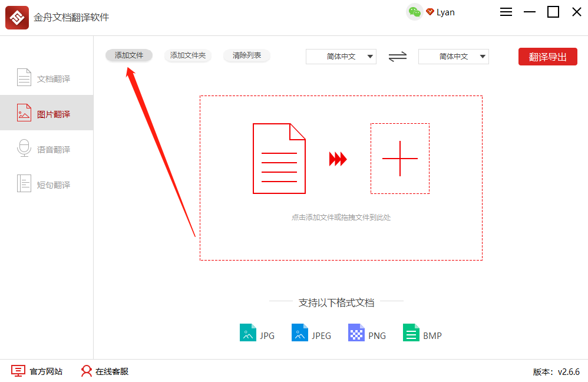Viewport: 588px width, 382px height.
Task: Click the large red document icon
Action: tap(279, 159)
